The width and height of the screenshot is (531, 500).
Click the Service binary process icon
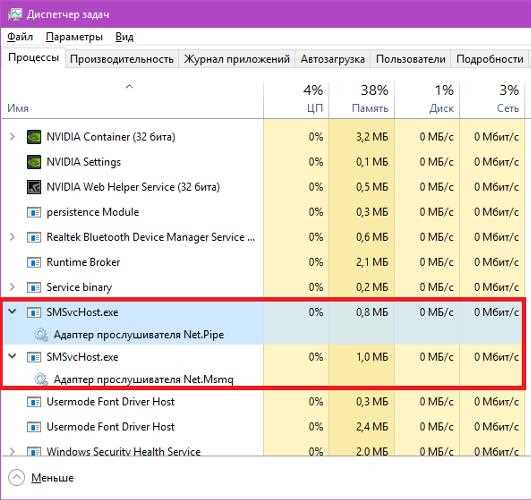(x=34, y=288)
